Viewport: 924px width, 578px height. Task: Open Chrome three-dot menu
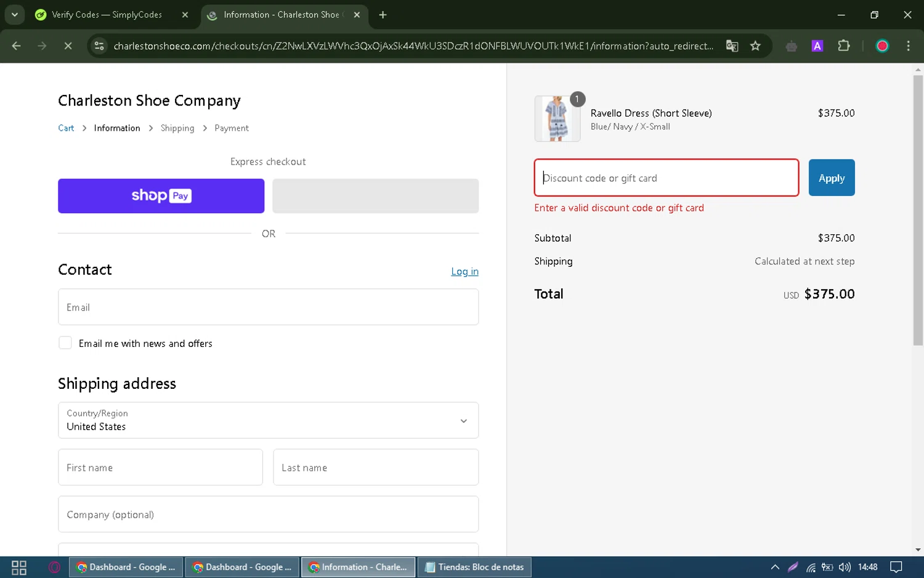coord(908,46)
